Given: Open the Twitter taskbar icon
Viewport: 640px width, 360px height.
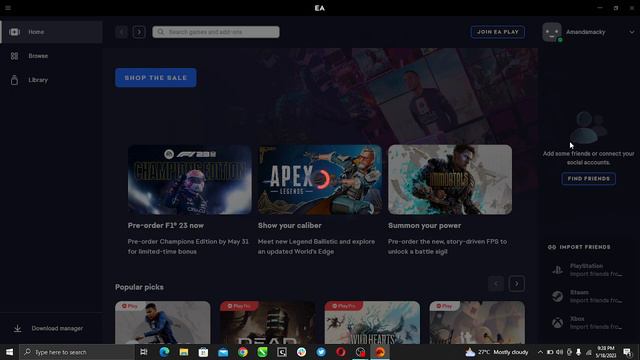Looking at the screenshot, I should coord(321,352).
